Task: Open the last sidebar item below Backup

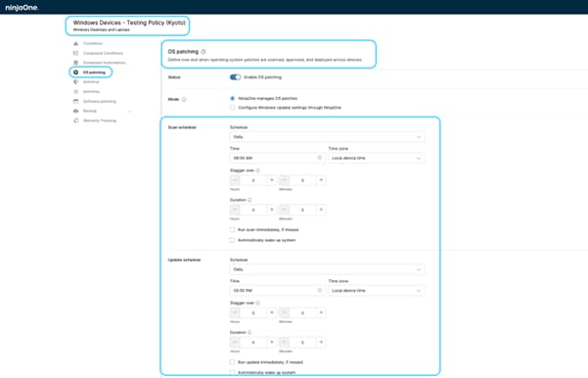Action: point(100,120)
